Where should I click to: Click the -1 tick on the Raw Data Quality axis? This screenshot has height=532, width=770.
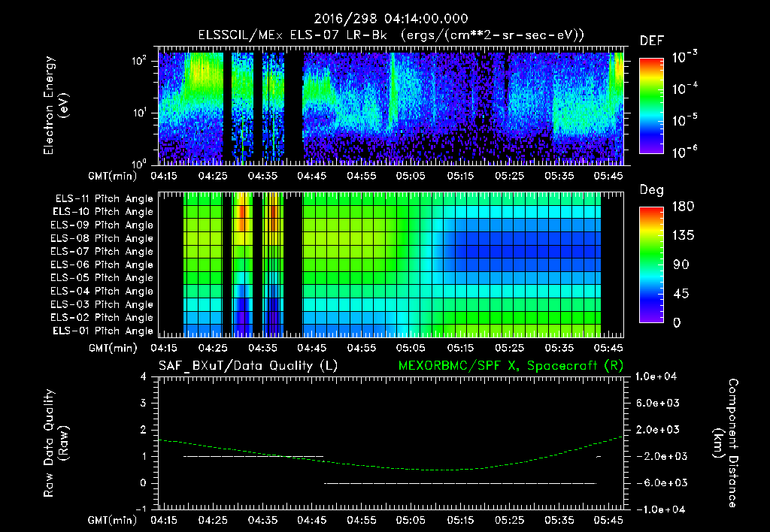tap(141, 509)
